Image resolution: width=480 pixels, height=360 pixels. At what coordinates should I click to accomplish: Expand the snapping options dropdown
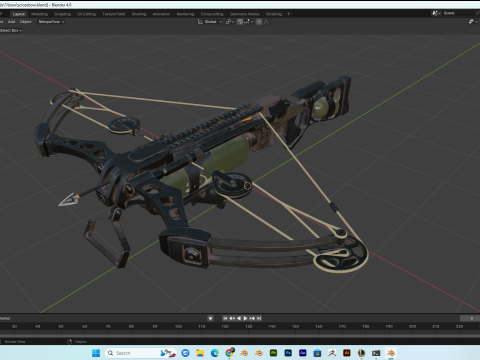(x=249, y=22)
